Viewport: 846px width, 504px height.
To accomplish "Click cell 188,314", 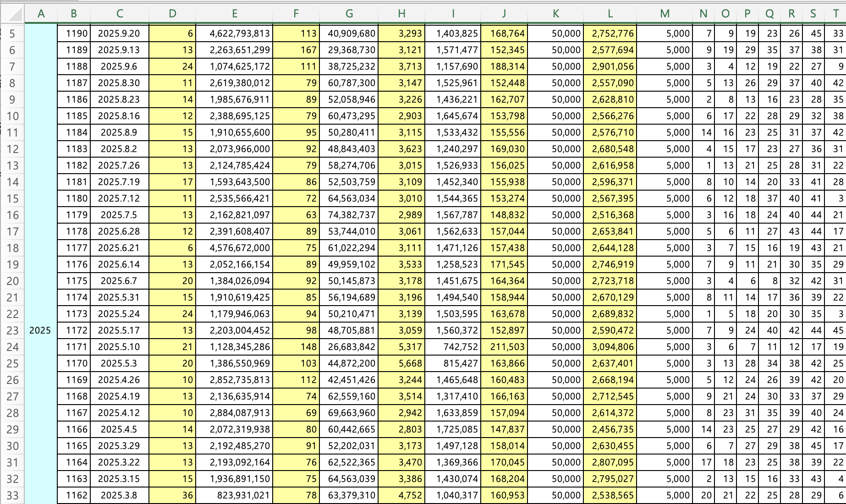I will [504, 66].
